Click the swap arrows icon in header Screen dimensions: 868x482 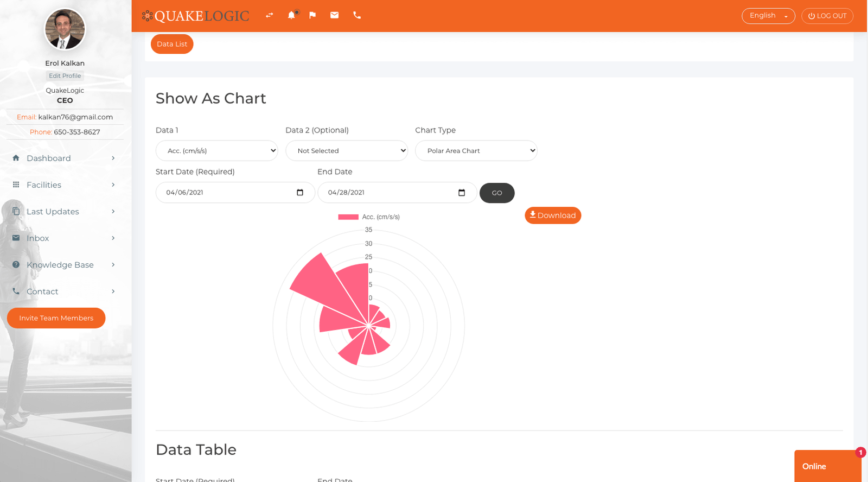click(269, 15)
